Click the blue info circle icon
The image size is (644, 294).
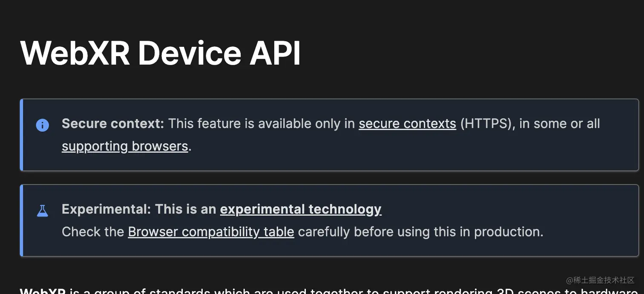[x=42, y=125]
